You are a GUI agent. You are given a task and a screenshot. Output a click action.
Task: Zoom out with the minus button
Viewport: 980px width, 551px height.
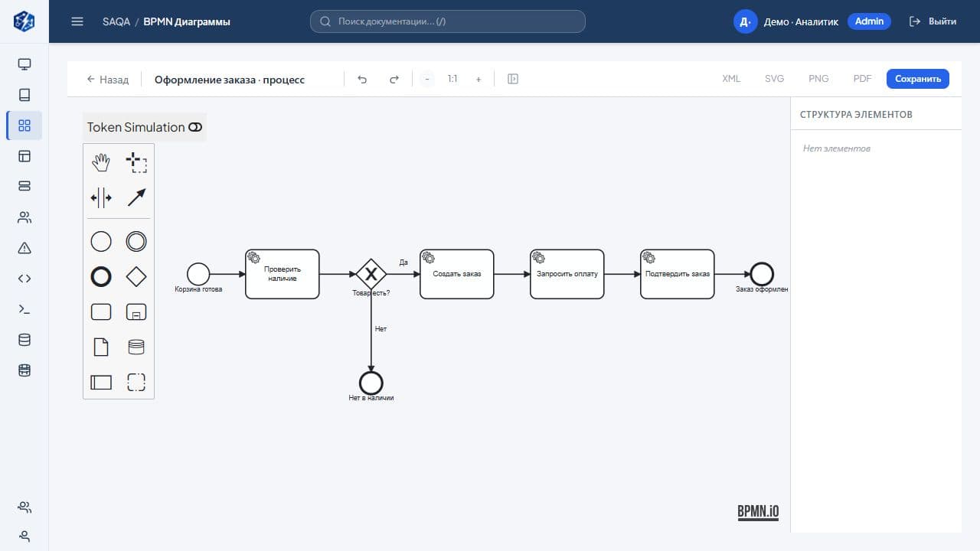(427, 79)
